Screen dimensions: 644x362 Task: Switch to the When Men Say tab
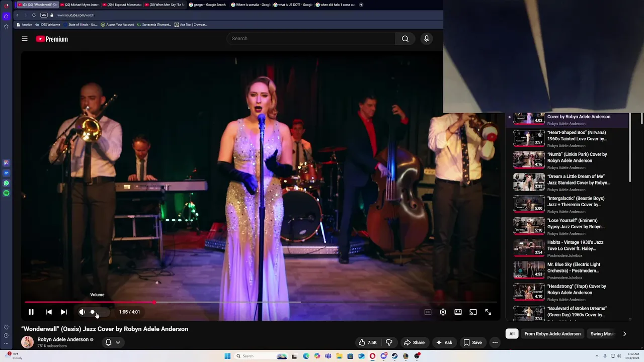coord(166,5)
